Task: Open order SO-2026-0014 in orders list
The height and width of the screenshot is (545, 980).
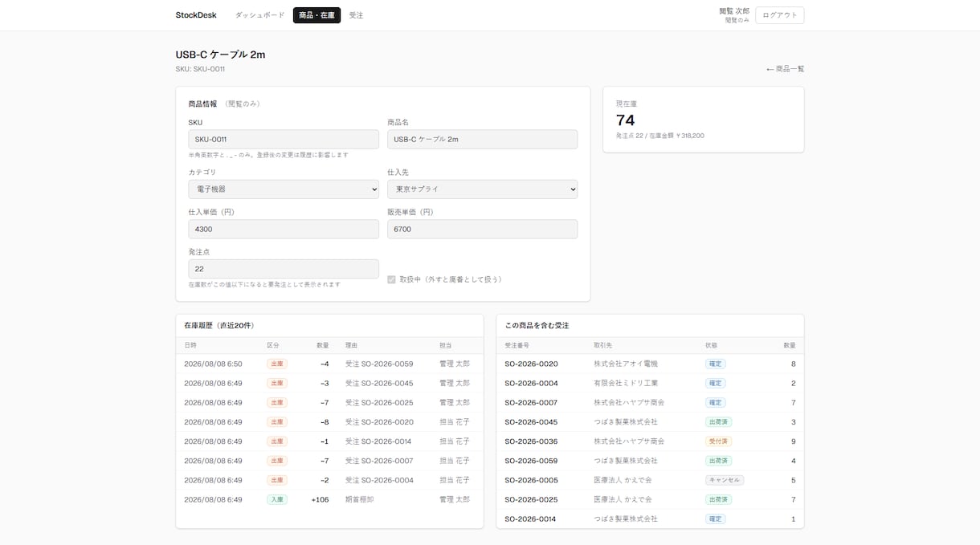Action: [x=531, y=519]
